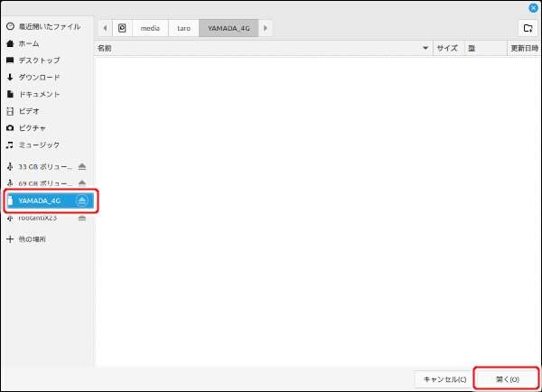Click the root disk icon in path bar

(x=122, y=28)
